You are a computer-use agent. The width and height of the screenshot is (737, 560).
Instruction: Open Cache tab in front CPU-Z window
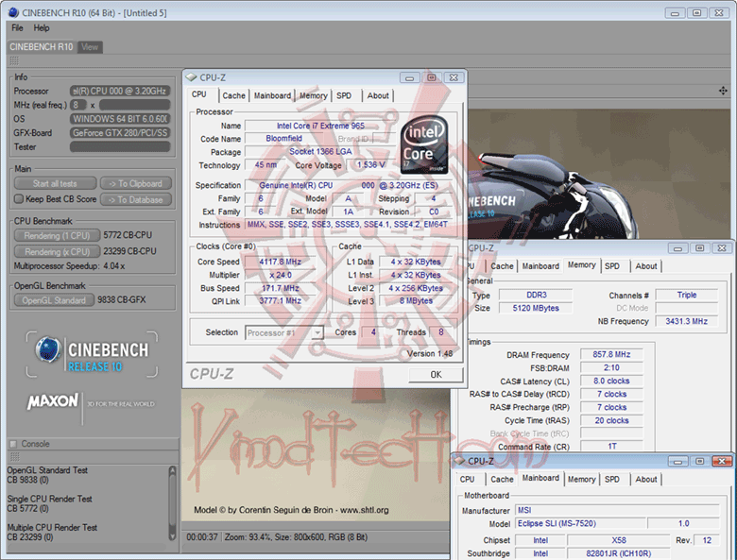coord(233,95)
